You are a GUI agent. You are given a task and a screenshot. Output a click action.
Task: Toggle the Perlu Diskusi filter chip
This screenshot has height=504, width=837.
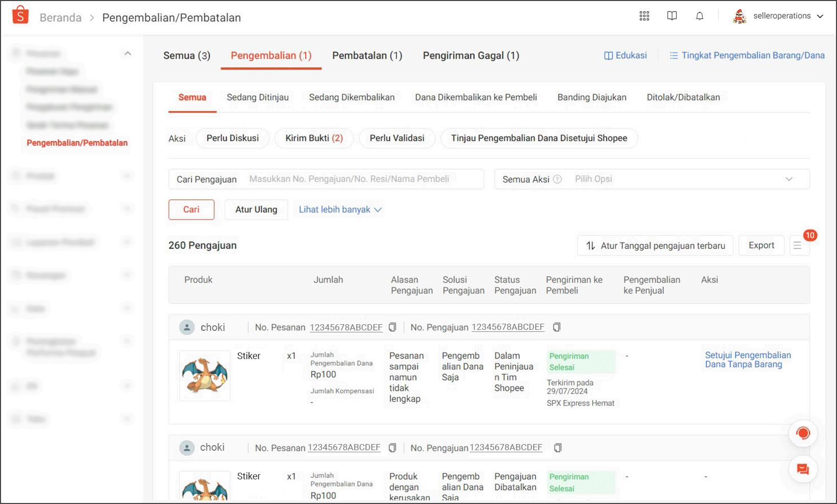(x=233, y=138)
